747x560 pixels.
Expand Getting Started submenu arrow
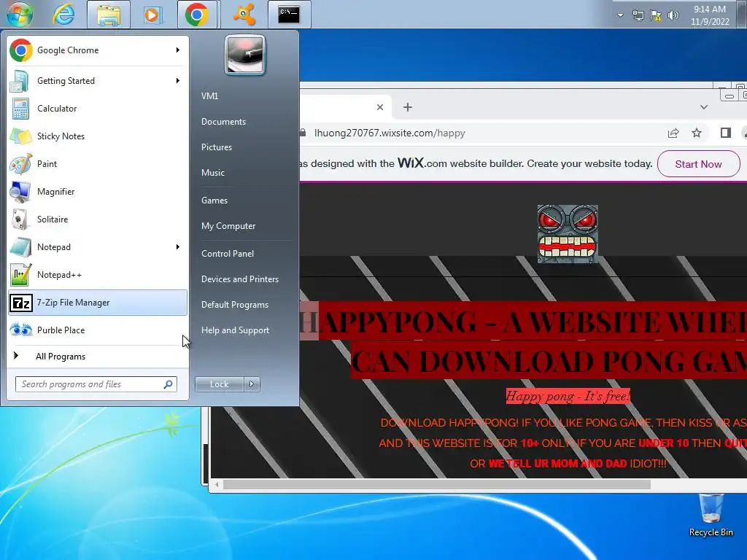178,80
